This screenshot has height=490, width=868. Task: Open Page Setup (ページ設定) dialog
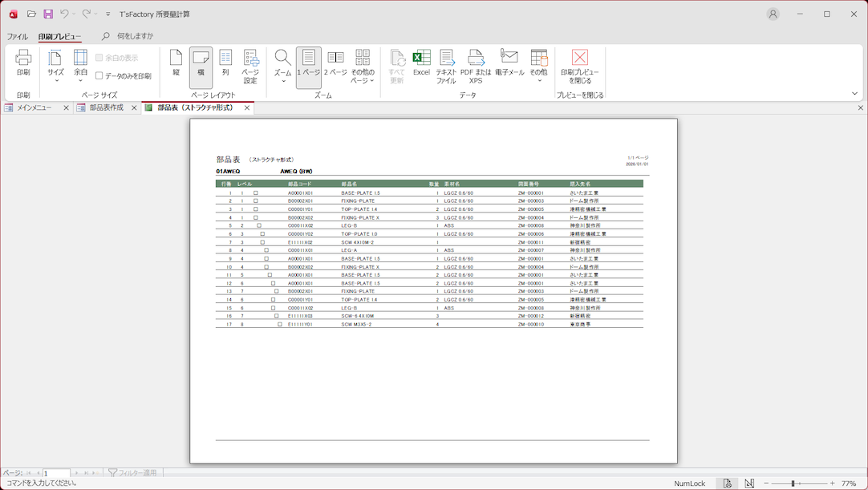click(250, 67)
